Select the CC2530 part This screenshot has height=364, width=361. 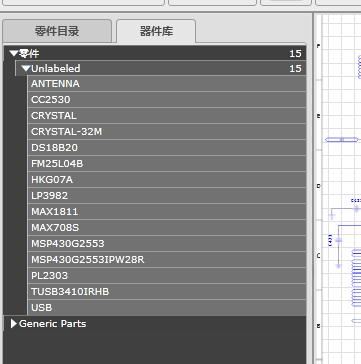coord(167,99)
